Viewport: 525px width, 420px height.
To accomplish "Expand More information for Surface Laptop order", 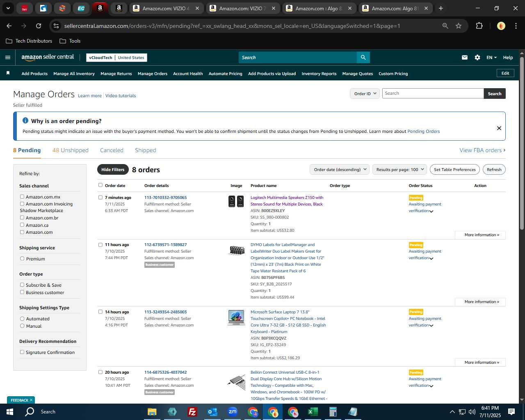I will click(x=480, y=363).
